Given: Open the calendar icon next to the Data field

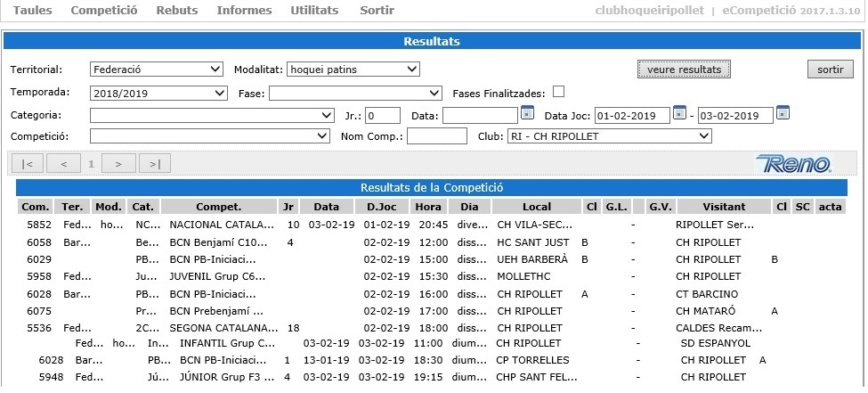Looking at the screenshot, I should pos(528,112).
